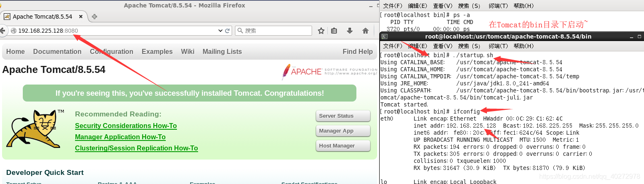
Task: Open 文件(F) menu in front terminal
Action: point(393,46)
